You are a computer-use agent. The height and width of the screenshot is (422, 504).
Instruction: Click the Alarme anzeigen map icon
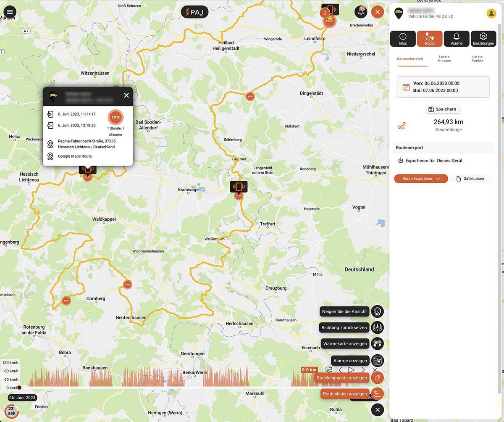[x=377, y=360]
